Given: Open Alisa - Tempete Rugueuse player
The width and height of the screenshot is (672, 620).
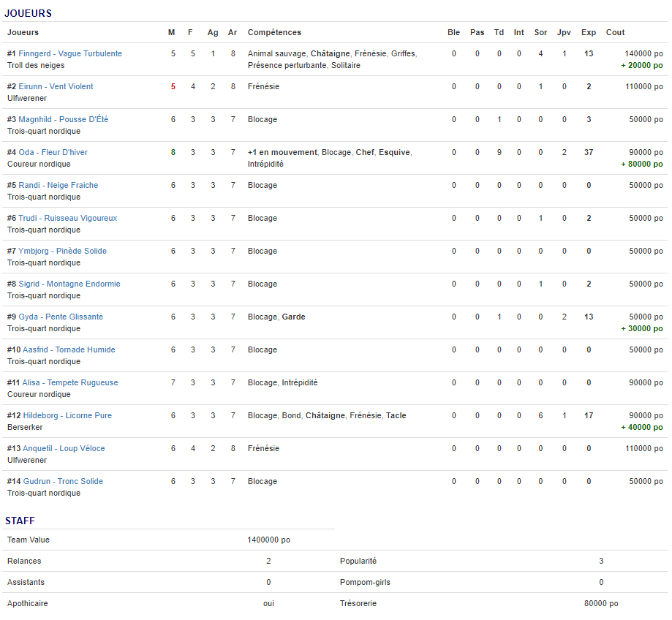Looking at the screenshot, I should 70,382.
